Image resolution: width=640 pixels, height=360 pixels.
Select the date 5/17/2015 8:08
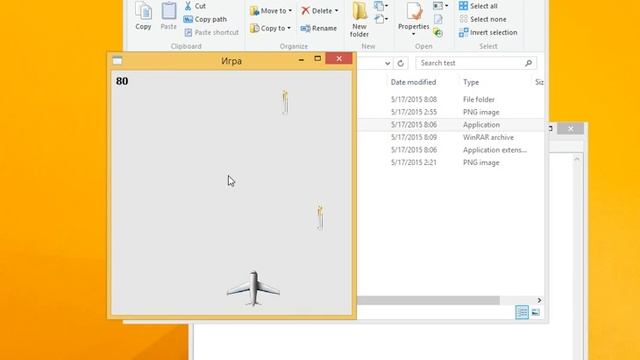click(x=413, y=99)
